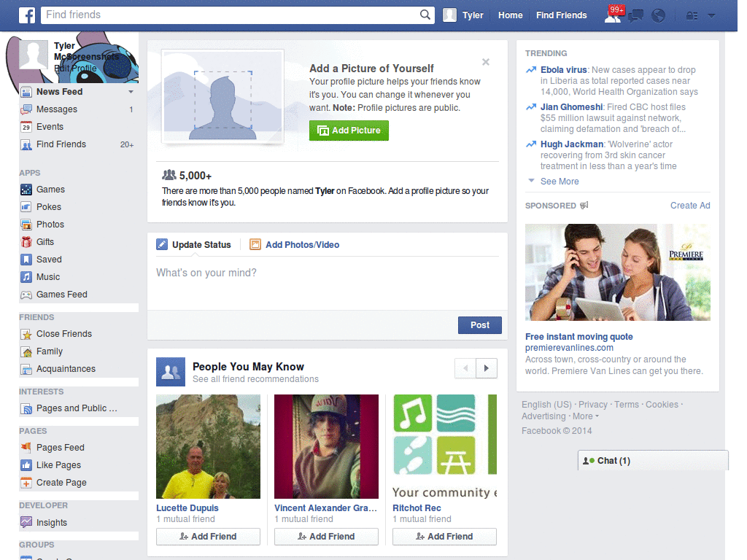Image resolution: width=747 pixels, height=560 pixels.
Task: Click the Pages Feed flag icon
Action: click(x=26, y=448)
